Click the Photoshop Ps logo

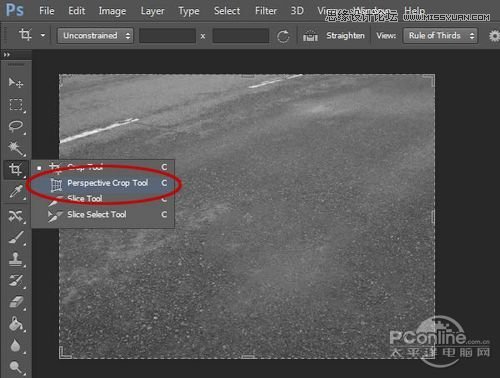tap(15, 10)
